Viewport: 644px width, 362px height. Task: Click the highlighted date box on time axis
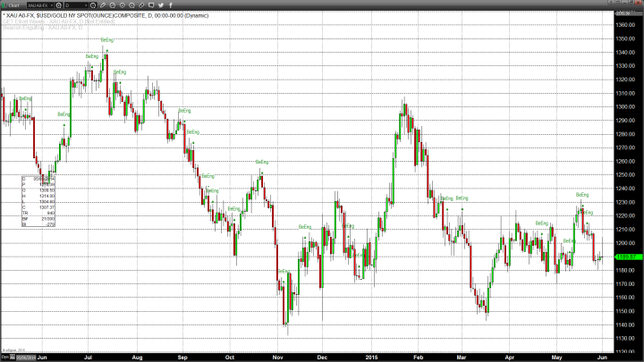(x=26, y=358)
